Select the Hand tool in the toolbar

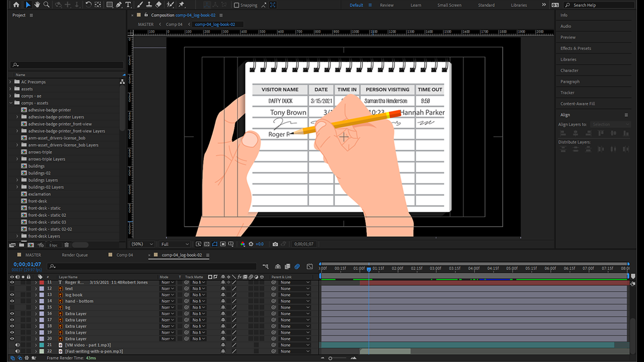37,5
